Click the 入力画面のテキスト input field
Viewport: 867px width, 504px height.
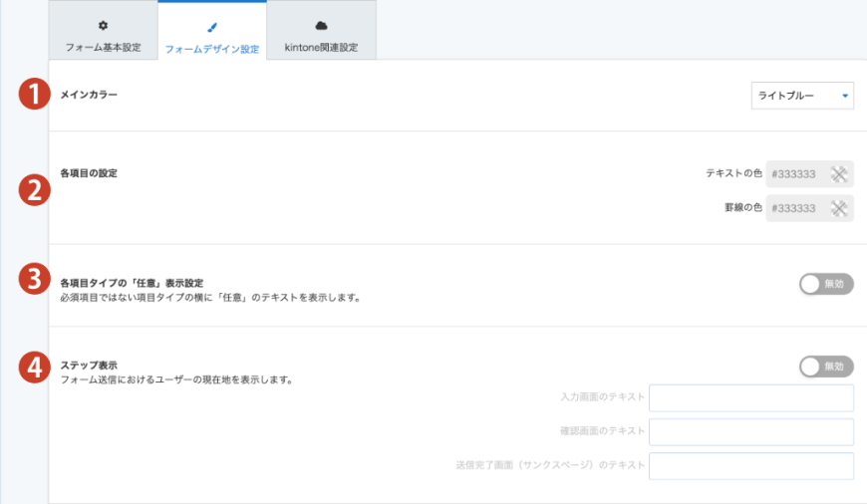[x=750, y=397]
